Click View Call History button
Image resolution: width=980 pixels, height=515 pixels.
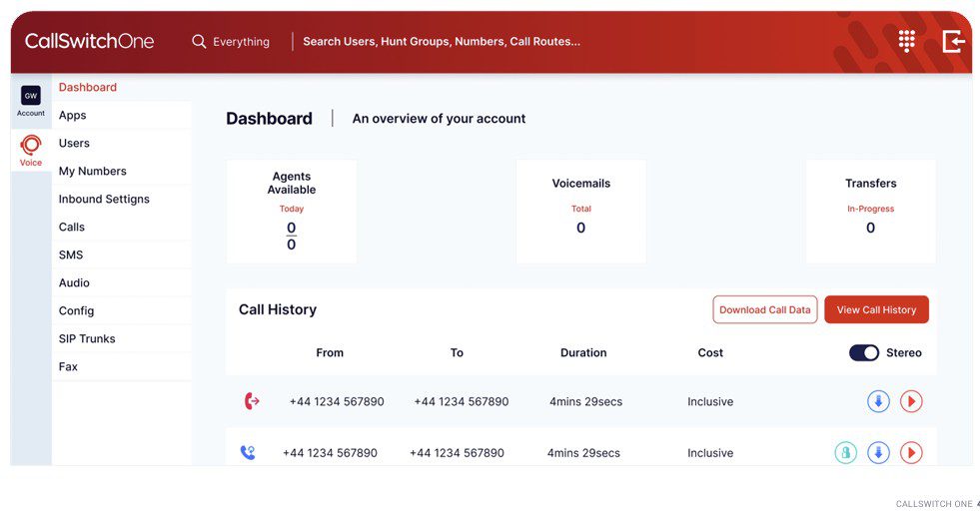click(876, 309)
